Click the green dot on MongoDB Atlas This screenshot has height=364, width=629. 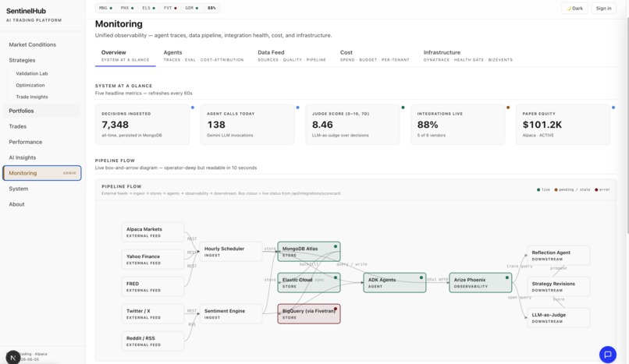pyautogui.click(x=336, y=246)
